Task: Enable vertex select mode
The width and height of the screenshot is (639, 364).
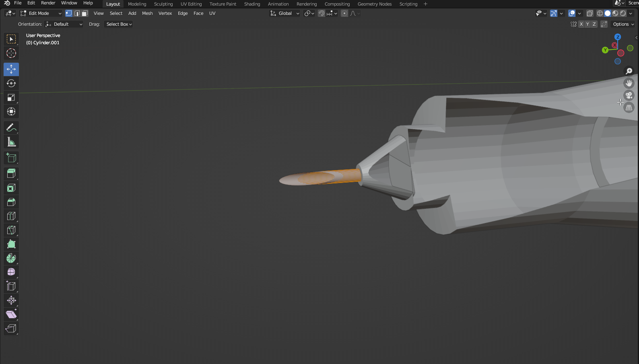Action: point(69,13)
